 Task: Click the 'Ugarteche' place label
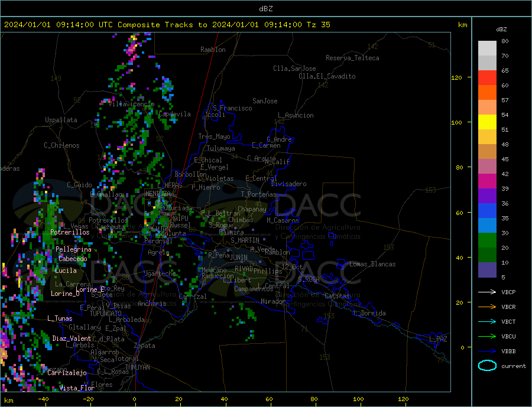[160, 273]
